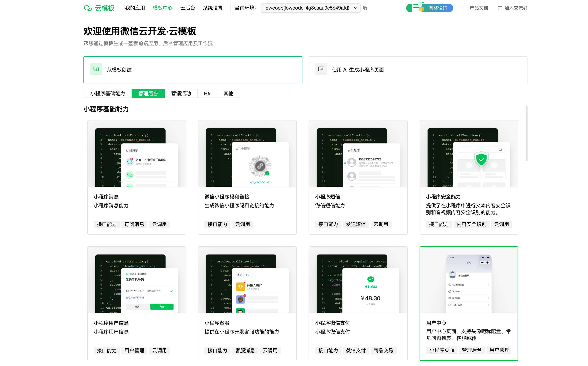Click the 有奖调研 survey badge
Image resolution: width=588 pixels, height=366 pixels.
[x=430, y=8]
